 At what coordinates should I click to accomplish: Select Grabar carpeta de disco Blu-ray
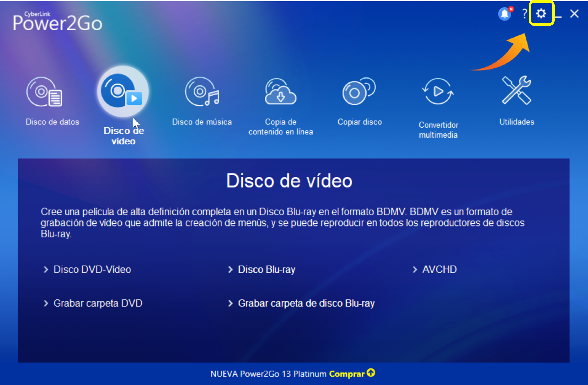306,303
